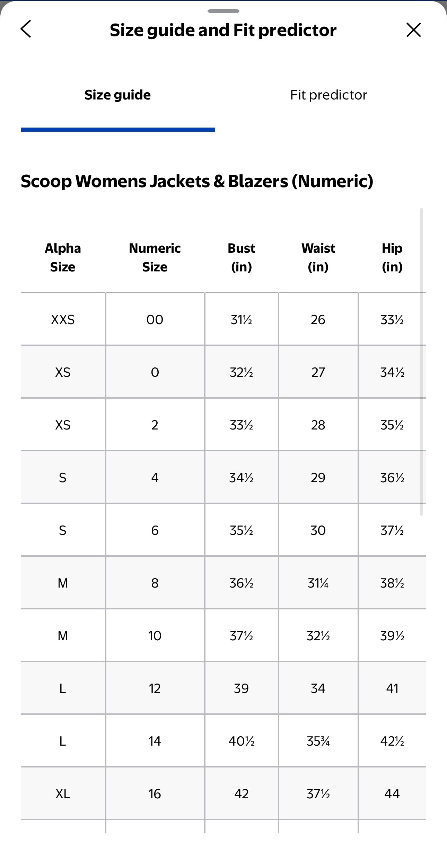Switch to the Fit predictor tab
Viewport: 447px width, 868px height.
(x=328, y=95)
